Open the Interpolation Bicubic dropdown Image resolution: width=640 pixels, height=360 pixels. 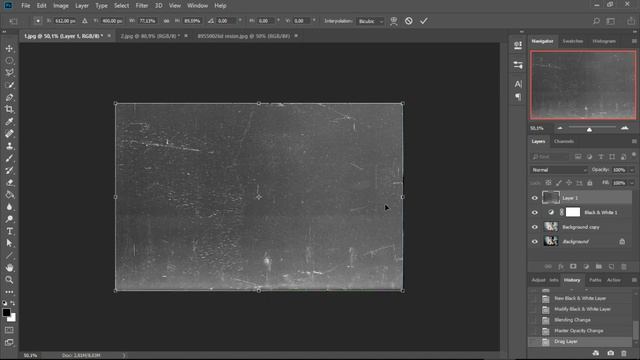[x=370, y=21]
